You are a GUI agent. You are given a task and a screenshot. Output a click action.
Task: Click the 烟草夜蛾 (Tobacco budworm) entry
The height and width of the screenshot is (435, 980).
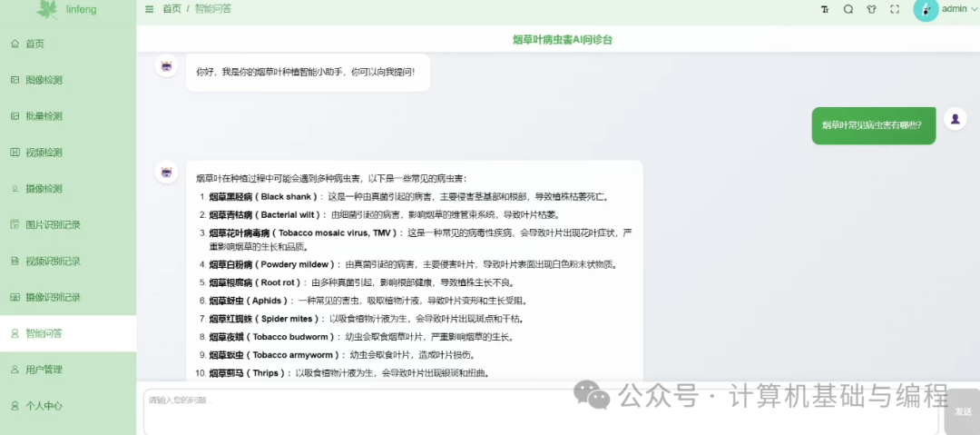coord(361,337)
